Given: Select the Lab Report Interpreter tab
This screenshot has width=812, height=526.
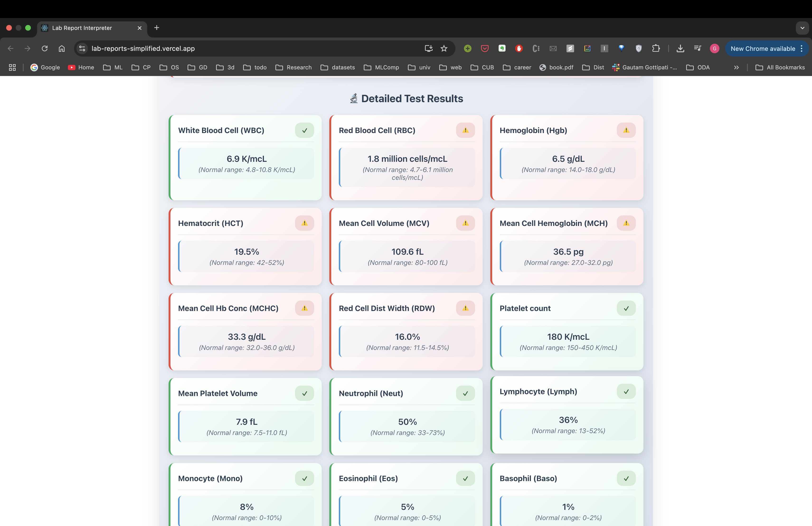Looking at the screenshot, I should point(82,28).
